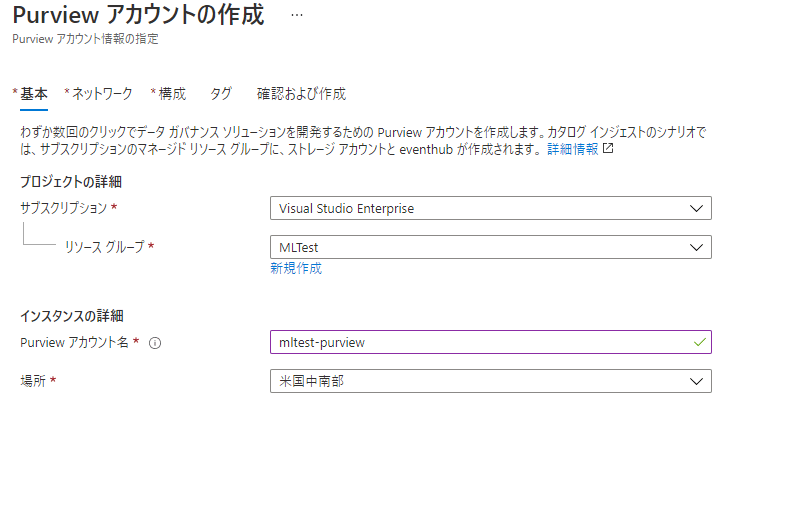Click the Purview アカウントの作成 page title

coord(138,16)
